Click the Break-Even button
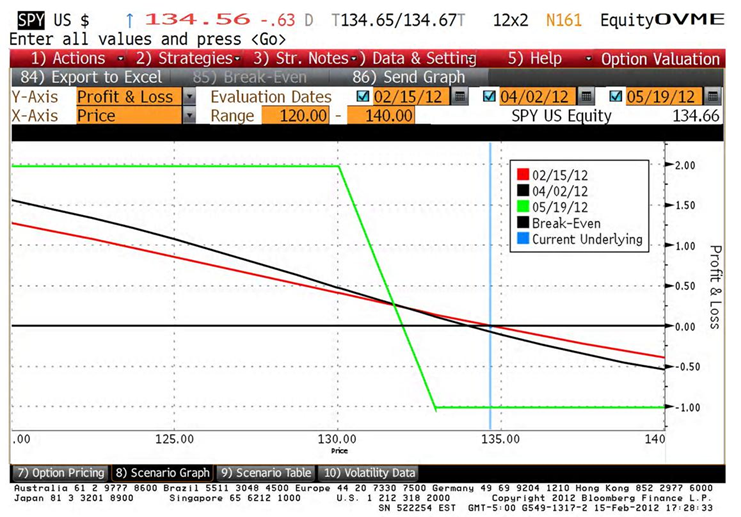 click(250, 77)
